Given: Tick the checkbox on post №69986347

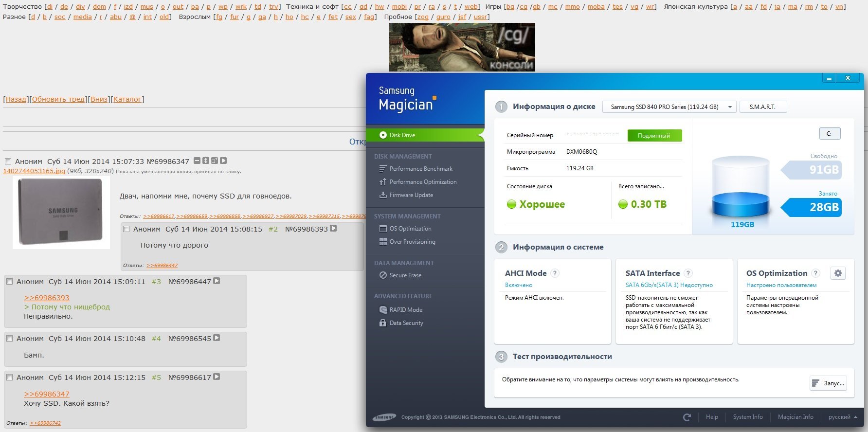Looking at the screenshot, I should pyautogui.click(x=8, y=162).
